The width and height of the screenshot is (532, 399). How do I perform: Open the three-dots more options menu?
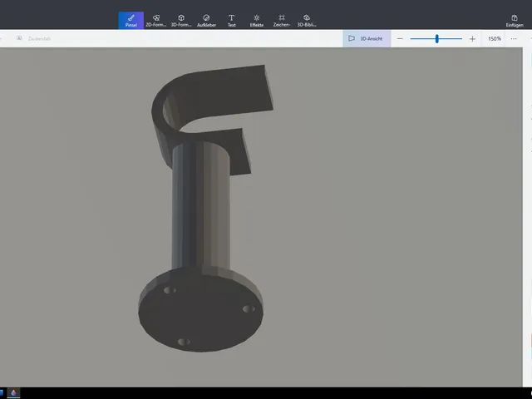(x=514, y=39)
